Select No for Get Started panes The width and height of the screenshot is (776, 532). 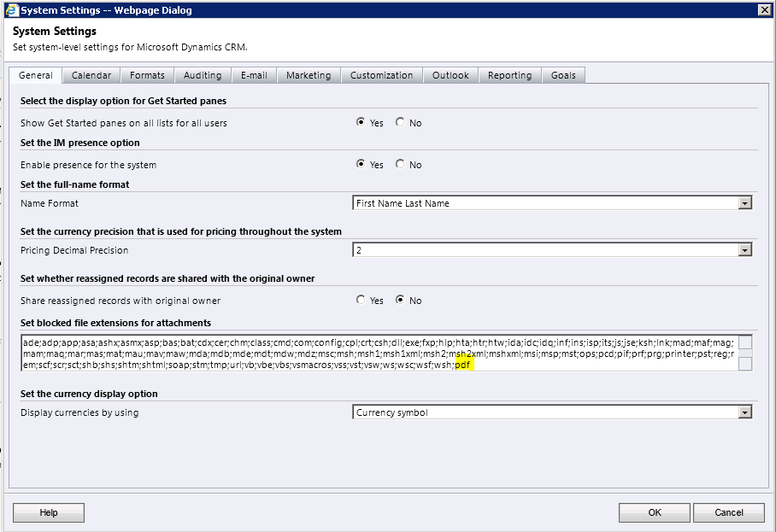click(400, 123)
